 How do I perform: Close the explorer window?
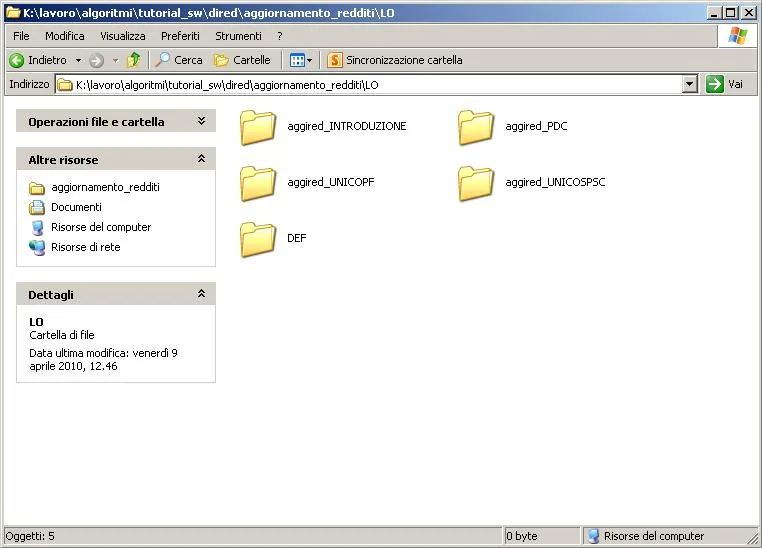click(749, 13)
